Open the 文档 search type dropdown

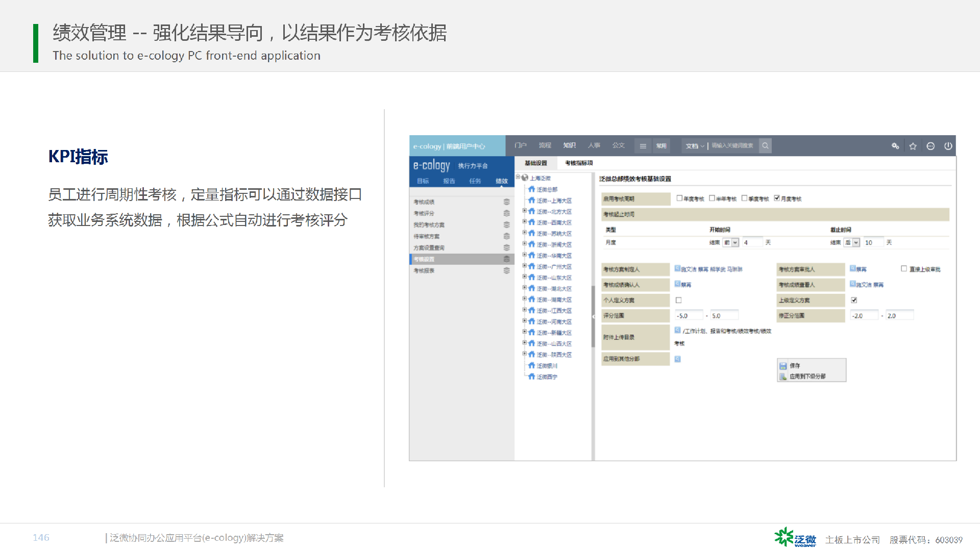tap(695, 146)
